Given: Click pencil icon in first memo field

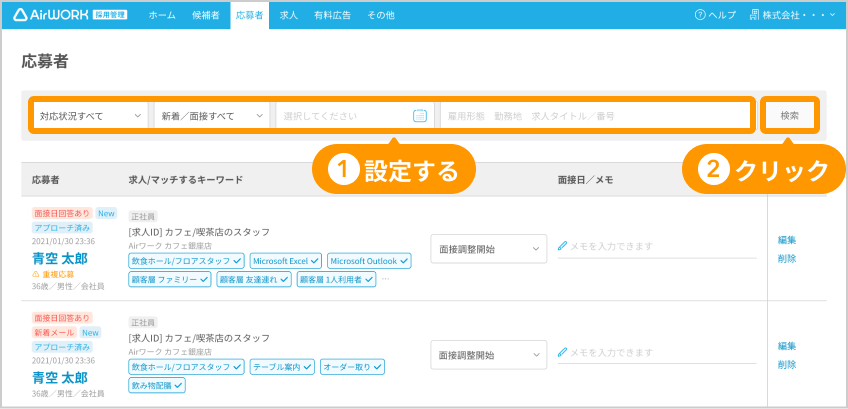Looking at the screenshot, I should [562, 246].
